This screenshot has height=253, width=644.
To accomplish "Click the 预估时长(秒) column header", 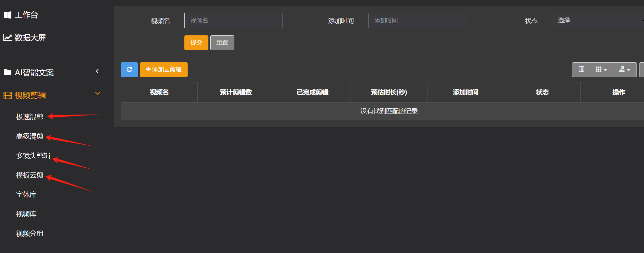I will pos(389,92).
